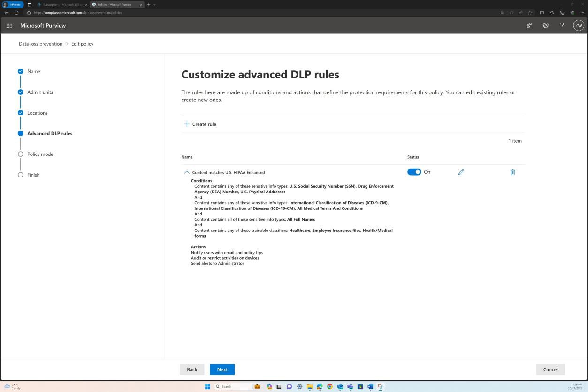The width and height of the screenshot is (588, 392).
Task: Turn off the HIPAA Enhanced rule toggle
Action: tap(414, 172)
